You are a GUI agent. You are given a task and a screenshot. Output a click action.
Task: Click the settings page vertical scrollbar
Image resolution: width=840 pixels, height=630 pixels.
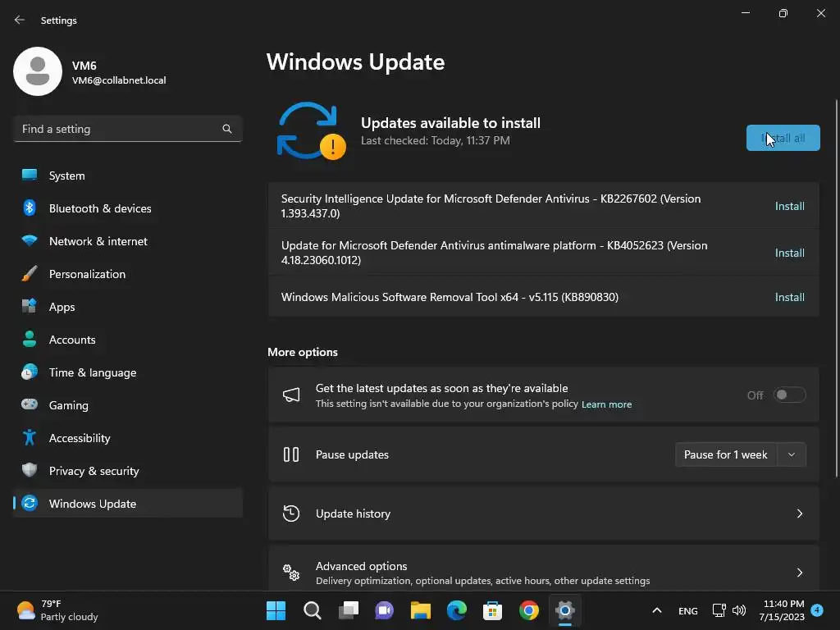[x=837, y=288]
